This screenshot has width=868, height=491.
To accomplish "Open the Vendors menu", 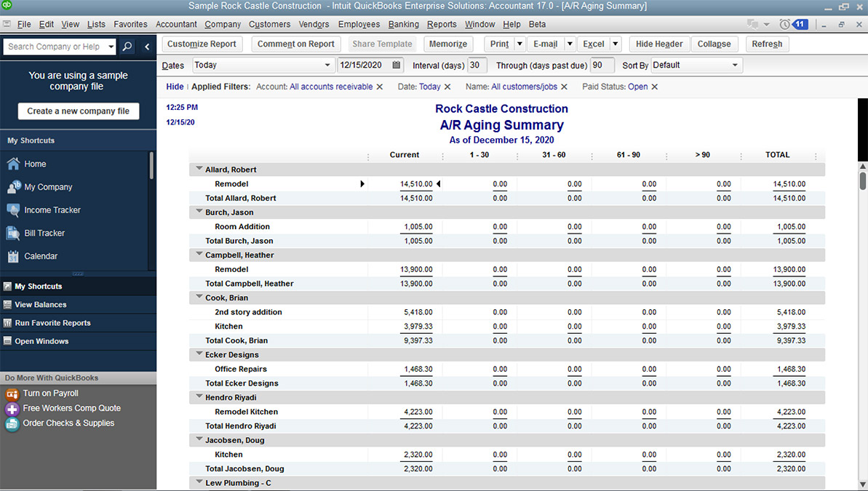I will [314, 24].
